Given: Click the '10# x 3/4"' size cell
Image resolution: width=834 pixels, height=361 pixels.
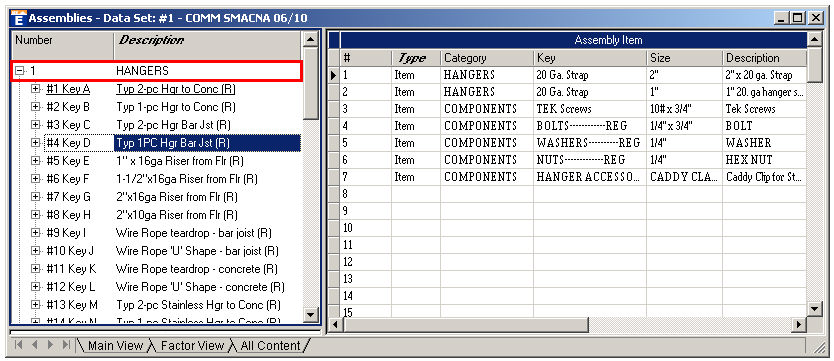Looking at the screenshot, I should (x=685, y=109).
